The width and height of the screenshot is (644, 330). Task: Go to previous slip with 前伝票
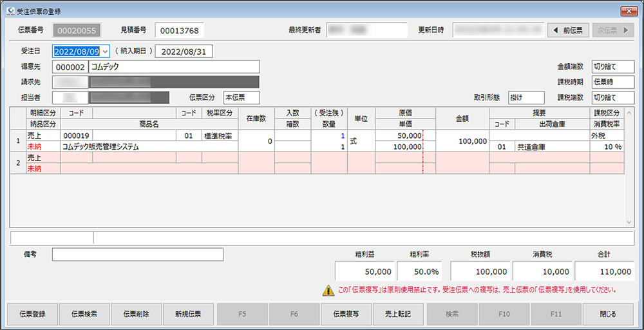tap(568, 30)
